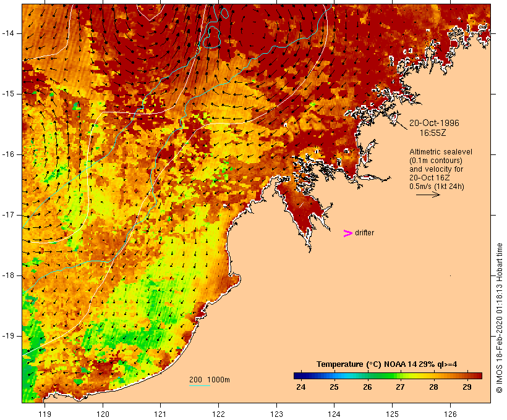This screenshot has width=507, height=420.
Task: Click longitude axis label 120
Action: point(103,414)
